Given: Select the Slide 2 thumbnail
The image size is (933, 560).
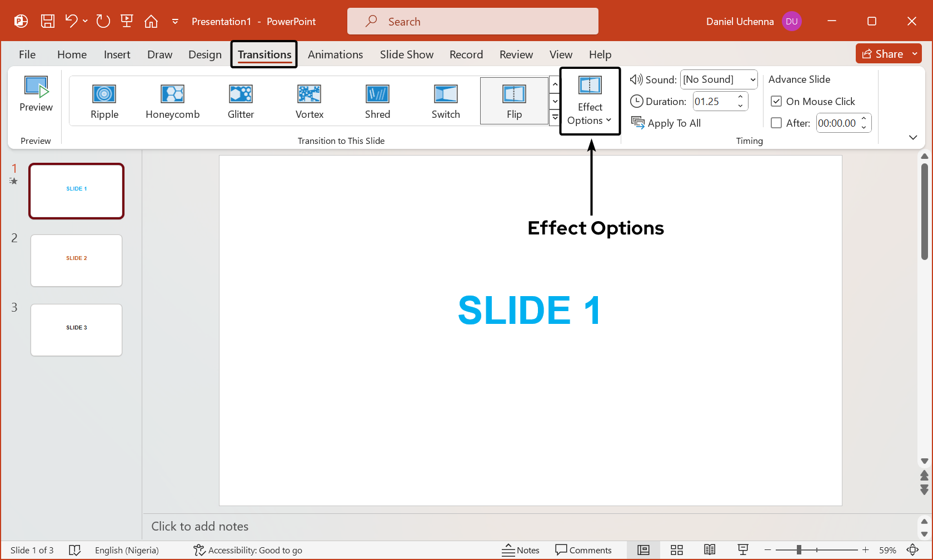Looking at the screenshot, I should pos(76,260).
